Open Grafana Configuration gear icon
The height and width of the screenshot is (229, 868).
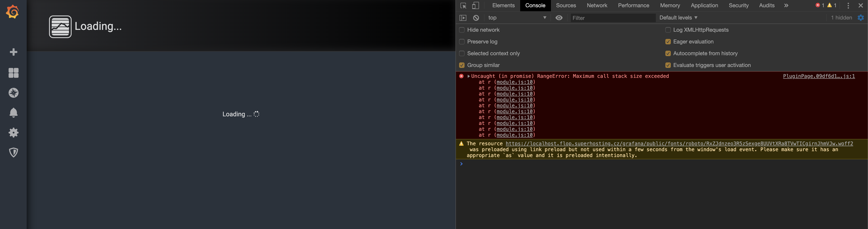[13, 133]
